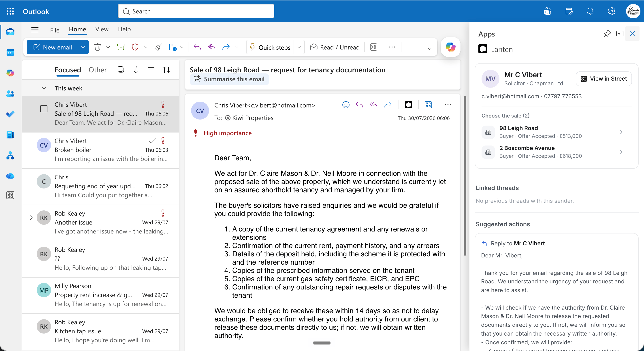The image size is (644, 351).
Task: Open OneDrive cloud app in rail
Action: pos(10,176)
